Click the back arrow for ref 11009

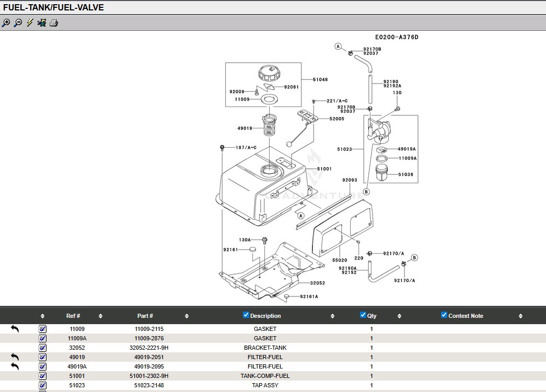pyautogui.click(x=15, y=329)
